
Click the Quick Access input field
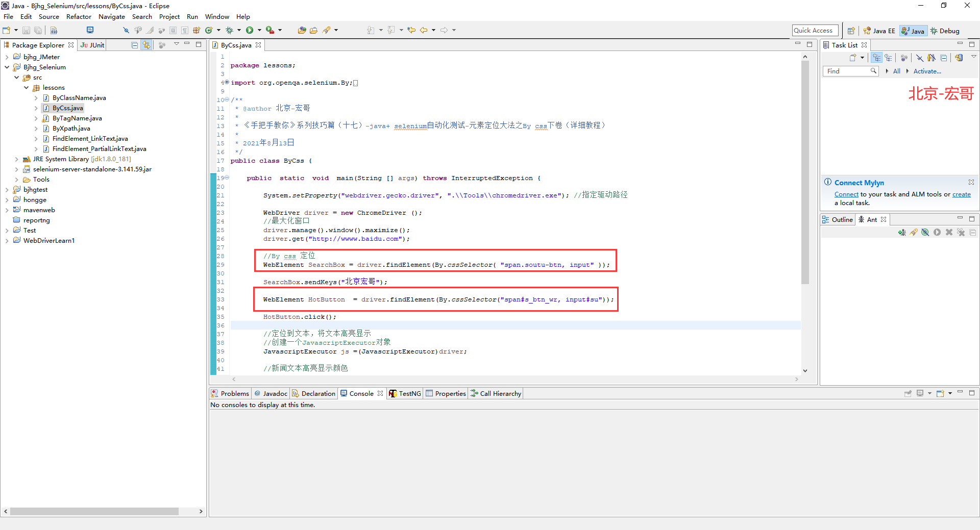point(815,31)
